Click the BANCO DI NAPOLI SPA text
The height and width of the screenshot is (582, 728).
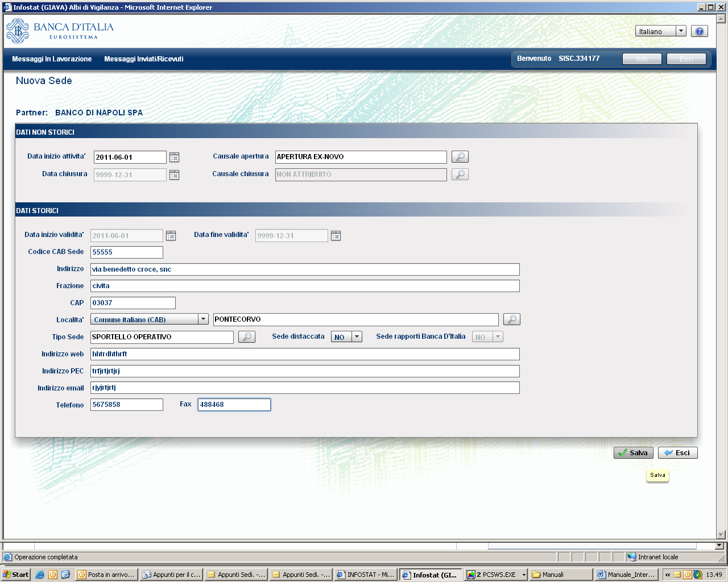(x=99, y=113)
